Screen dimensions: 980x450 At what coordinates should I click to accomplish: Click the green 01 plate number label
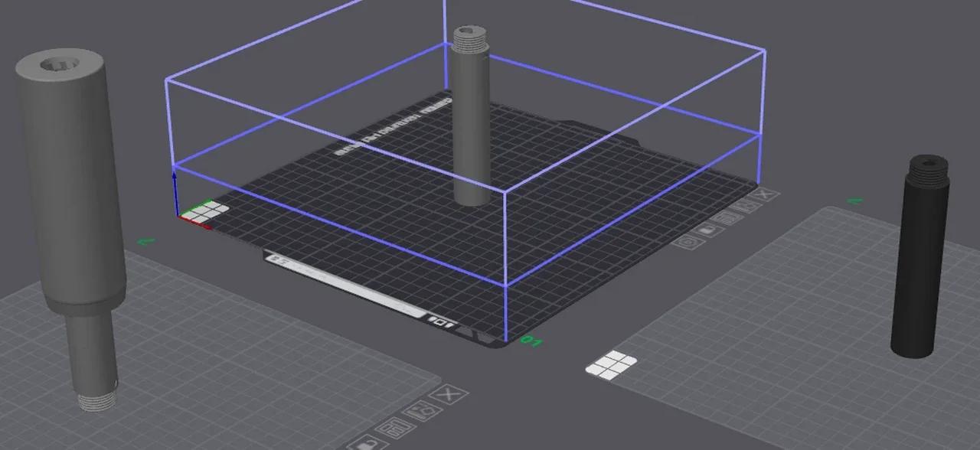pos(531,340)
